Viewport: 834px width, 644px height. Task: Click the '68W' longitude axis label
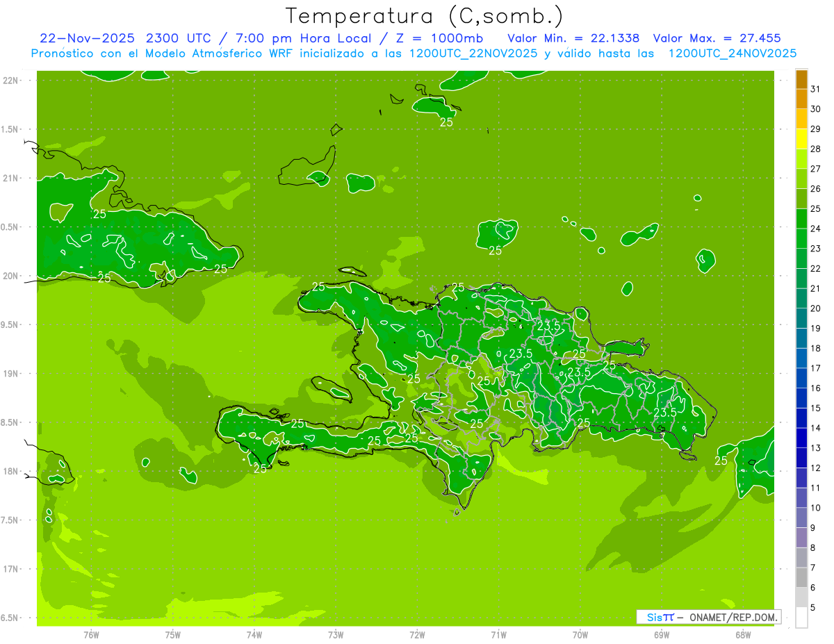click(743, 634)
